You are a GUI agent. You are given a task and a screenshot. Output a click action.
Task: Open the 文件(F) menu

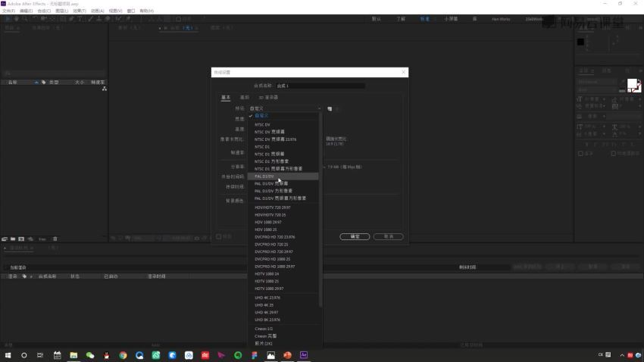click(8, 11)
